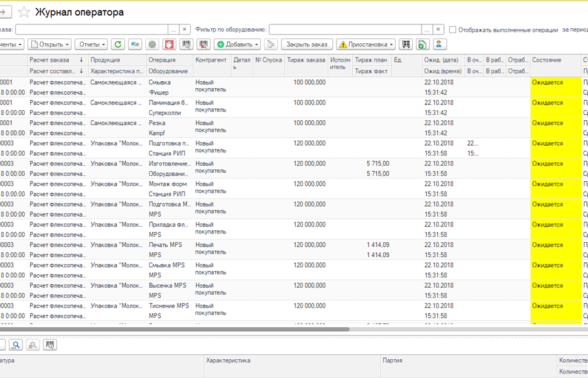Click the magnifier find icon in lower panel
Image resolution: width=588 pixels, height=378 pixels.
click(x=15, y=345)
